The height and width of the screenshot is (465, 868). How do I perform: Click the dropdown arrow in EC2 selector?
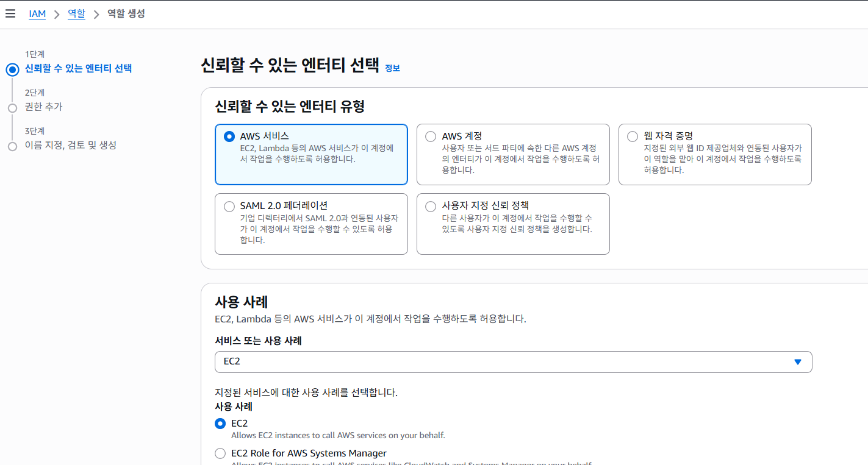(x=797, y=362)
